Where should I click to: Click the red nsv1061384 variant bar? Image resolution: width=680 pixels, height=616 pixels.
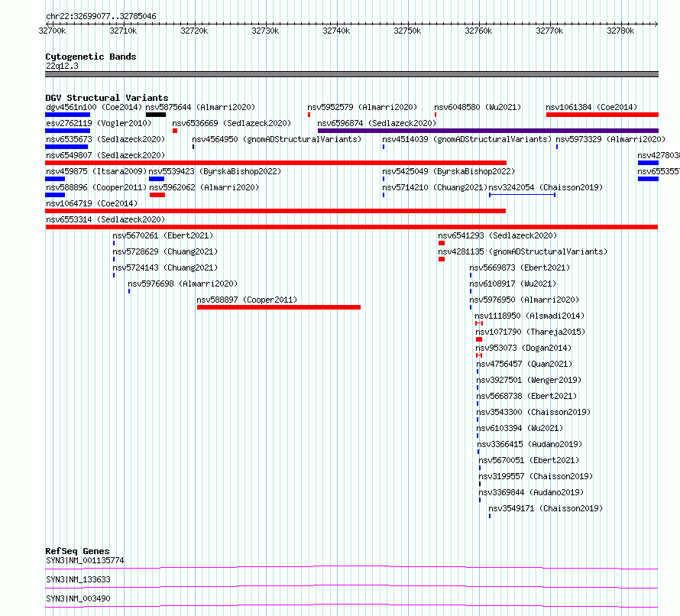pos(602,115)
